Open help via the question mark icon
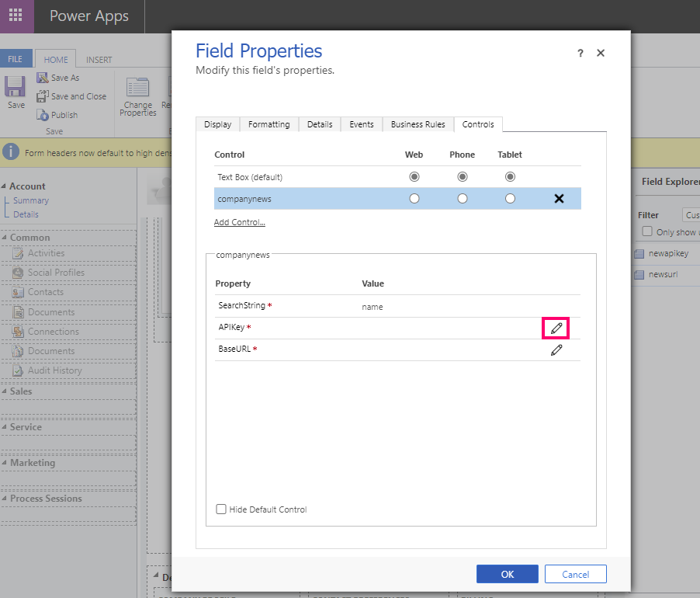Screen dimensions: 700x598 pyautogui.click(x=580, y=53)
